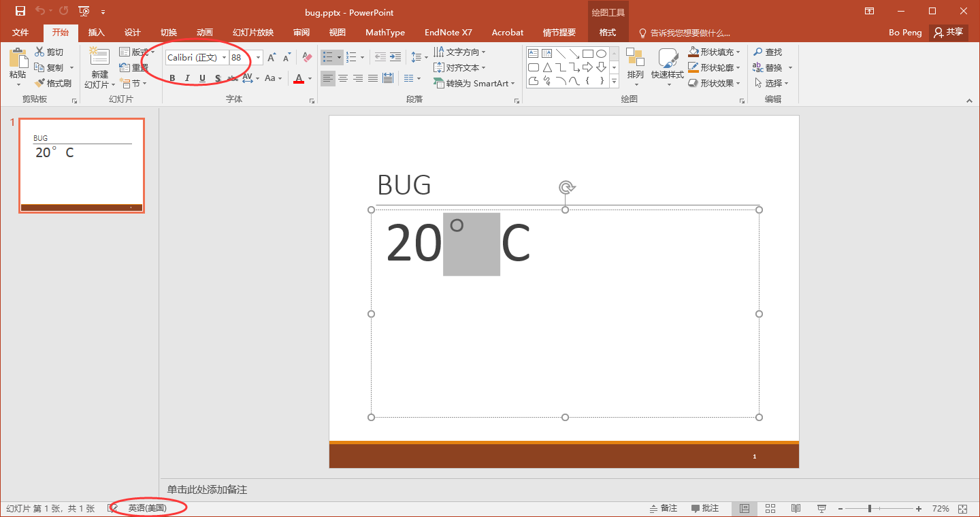Select the right arrow shape in the gallery
The width and height of the screenshot is (980, 517).
[x=588, y=67]
